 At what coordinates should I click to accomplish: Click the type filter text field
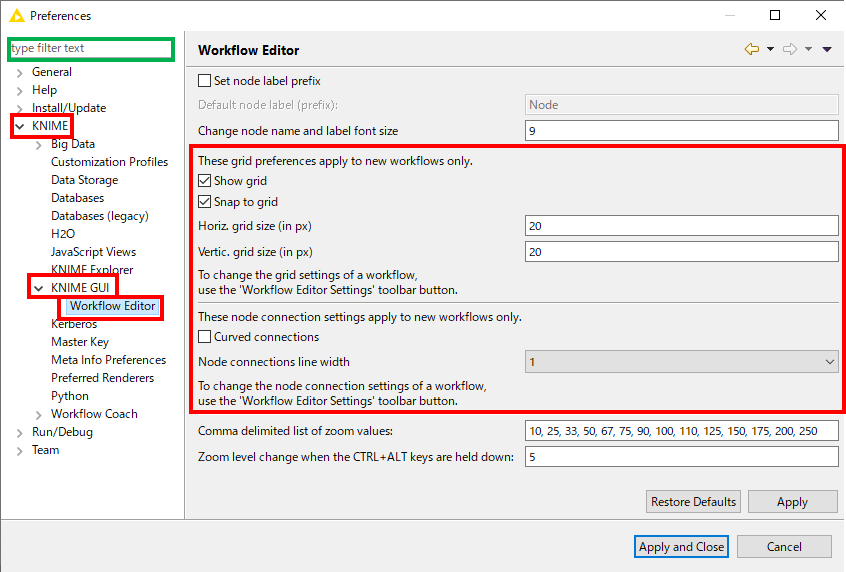(91, 48)
